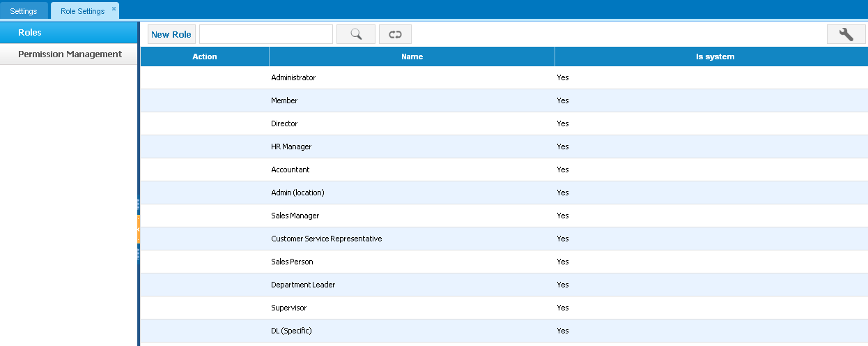
Task: Select the Supervisor role row
Action: pos(504,308)
